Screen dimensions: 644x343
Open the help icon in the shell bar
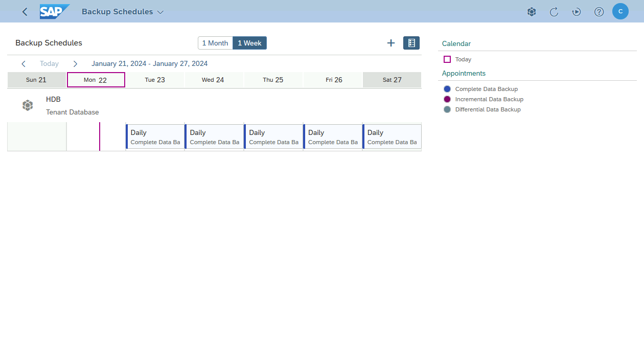[599, 11]
